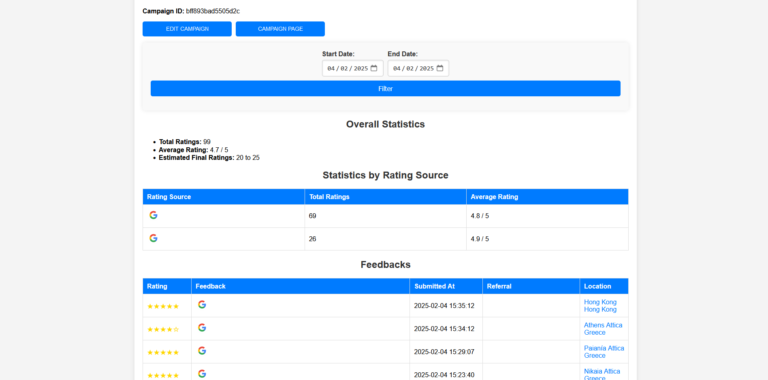Open the Athens Attica Greece location link
This screenshot has width=768, height=380.
(x=603, y=329)
